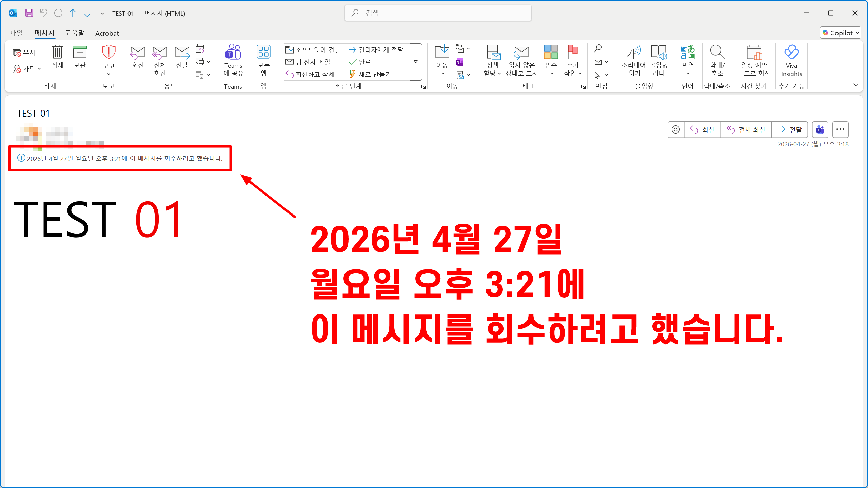Click the emoji reaction smiley button
868x488 pixels.
point(675,129)
